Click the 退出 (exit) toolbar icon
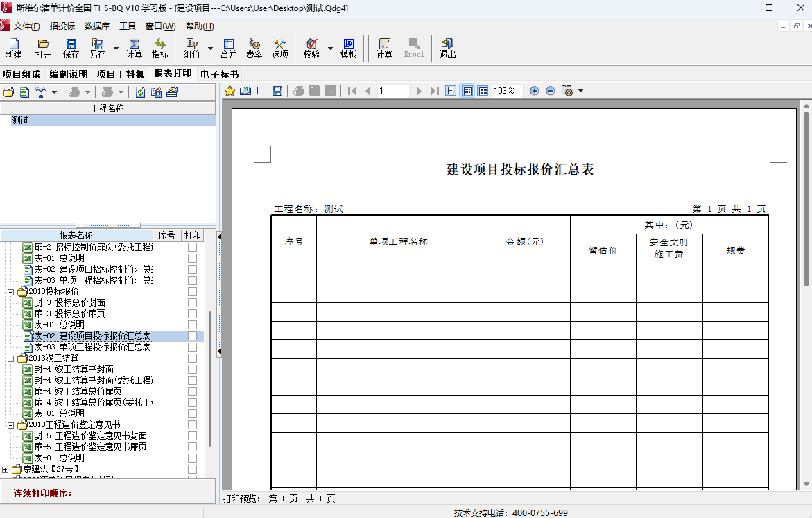Screen dimensions: 812x518 [447, 48]
